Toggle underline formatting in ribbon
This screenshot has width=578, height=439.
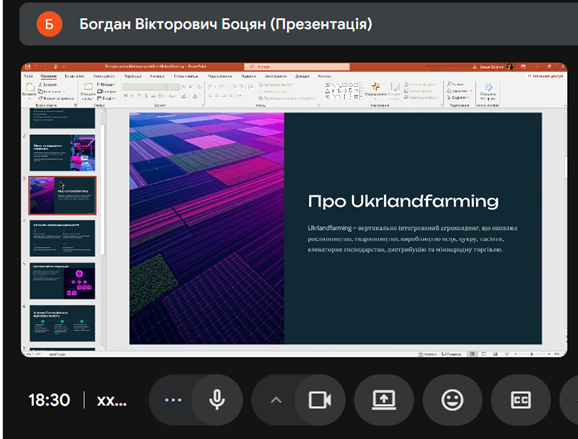[139, 96]
